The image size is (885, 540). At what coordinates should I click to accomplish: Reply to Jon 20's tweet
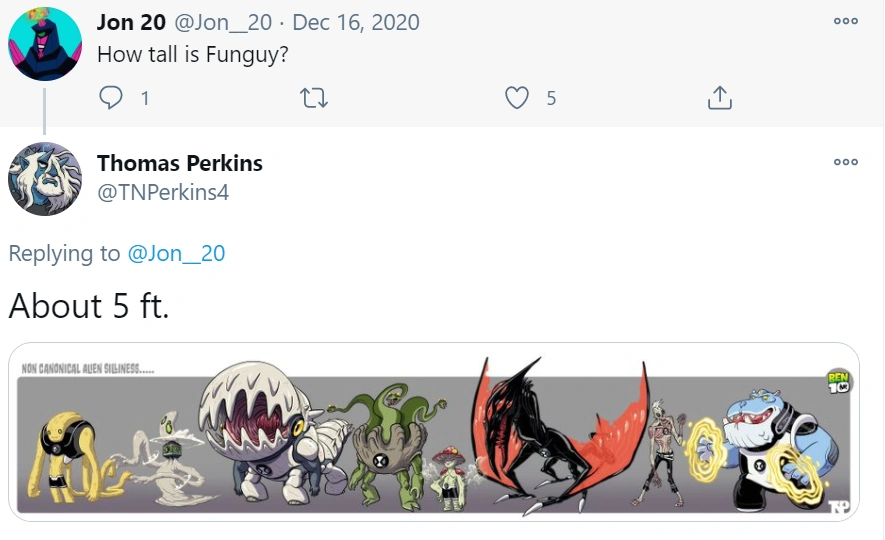click(x=111, y=97)
